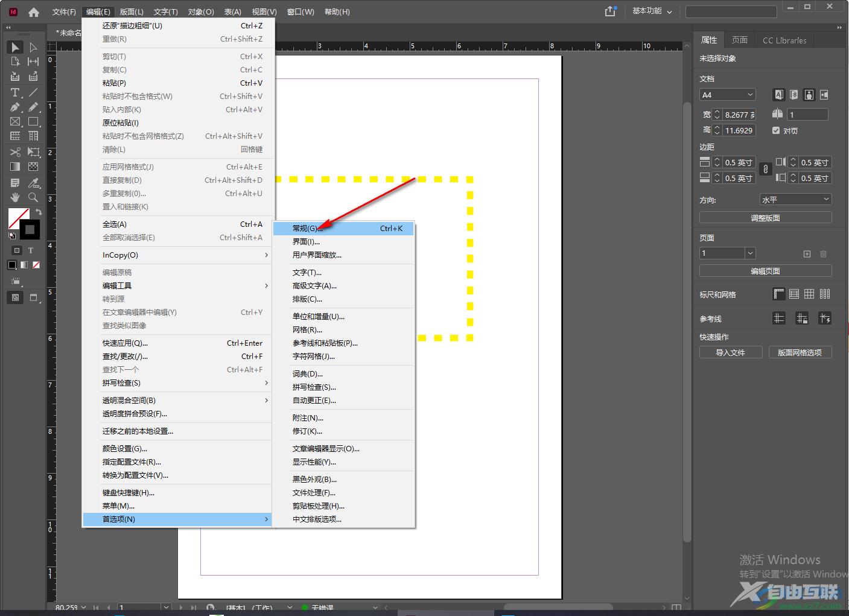Select the Hand tool
849x616 pixels.
[15, 197]
